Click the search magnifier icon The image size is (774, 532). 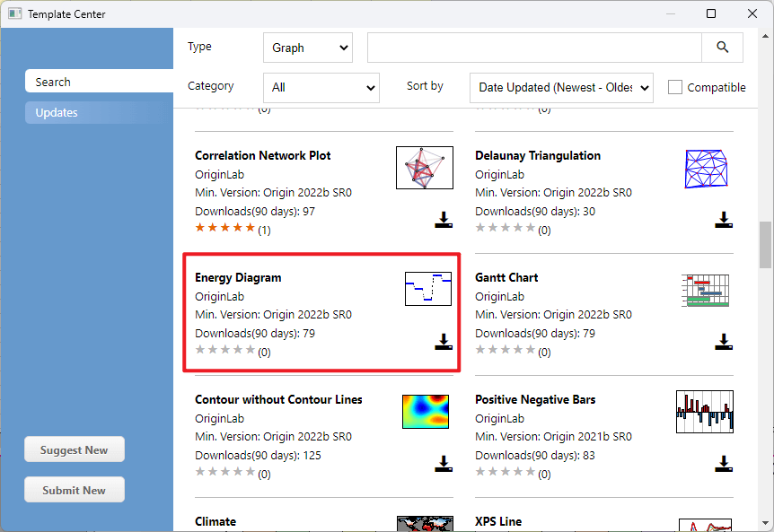722,48
